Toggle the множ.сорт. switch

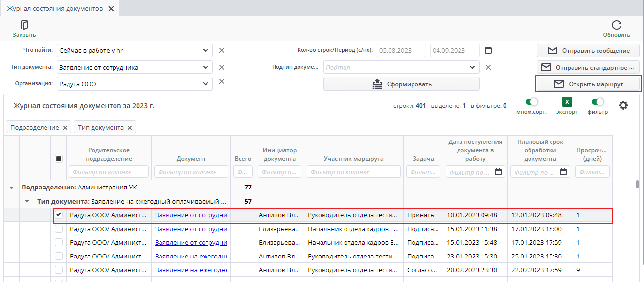531,102
